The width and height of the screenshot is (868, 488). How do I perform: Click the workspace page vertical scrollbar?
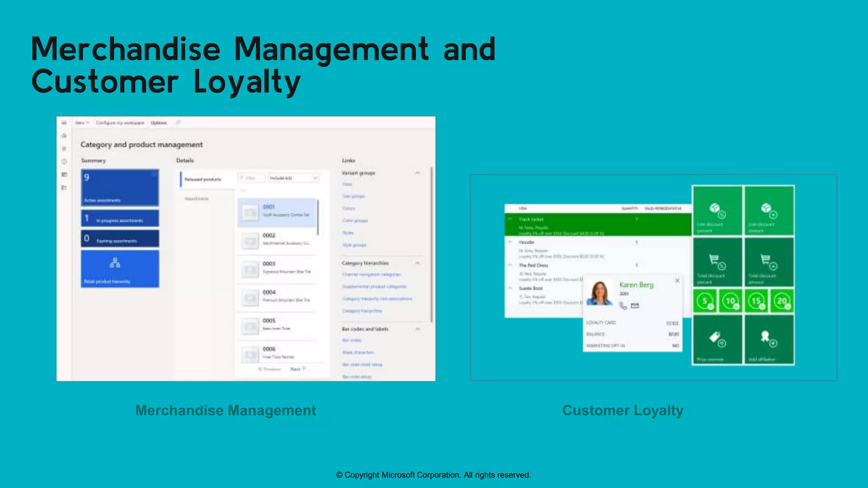coord(431,244)
